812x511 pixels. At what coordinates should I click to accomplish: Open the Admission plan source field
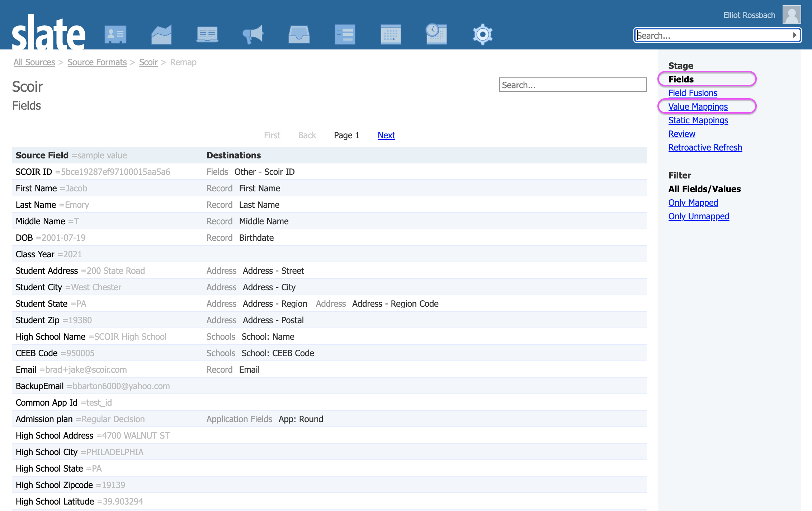tap(44, 419)
